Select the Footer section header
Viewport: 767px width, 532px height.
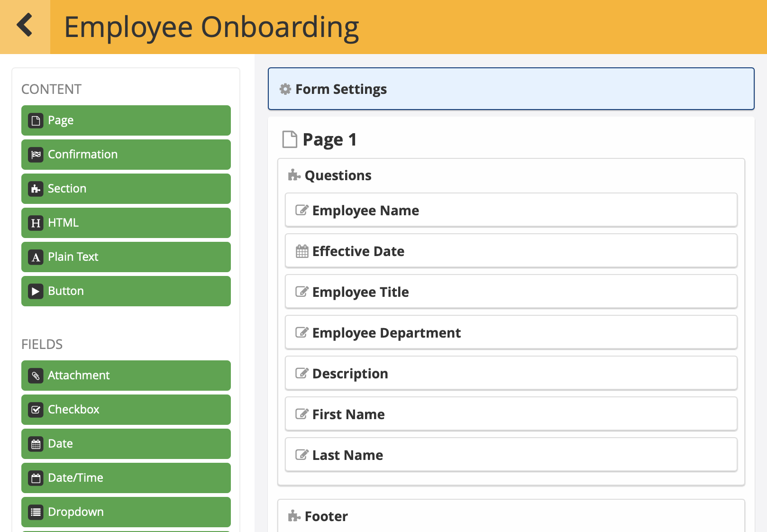coord(326,516)
